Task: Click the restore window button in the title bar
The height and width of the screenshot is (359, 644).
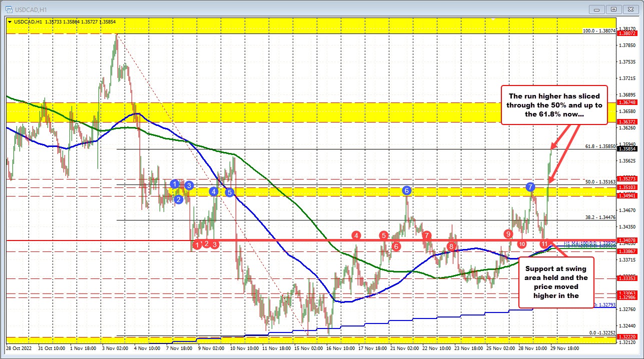Action: (x=613, y=9)
